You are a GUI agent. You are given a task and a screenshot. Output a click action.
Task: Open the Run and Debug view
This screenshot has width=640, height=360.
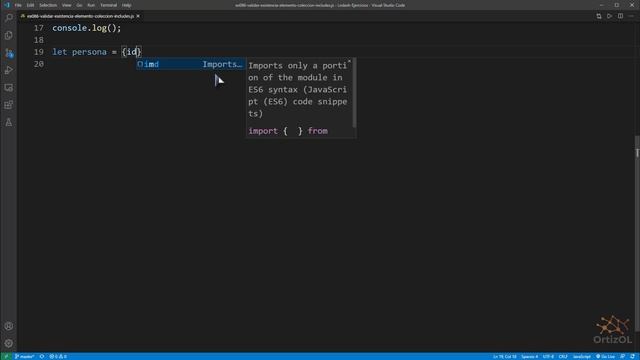click(9, 70)
